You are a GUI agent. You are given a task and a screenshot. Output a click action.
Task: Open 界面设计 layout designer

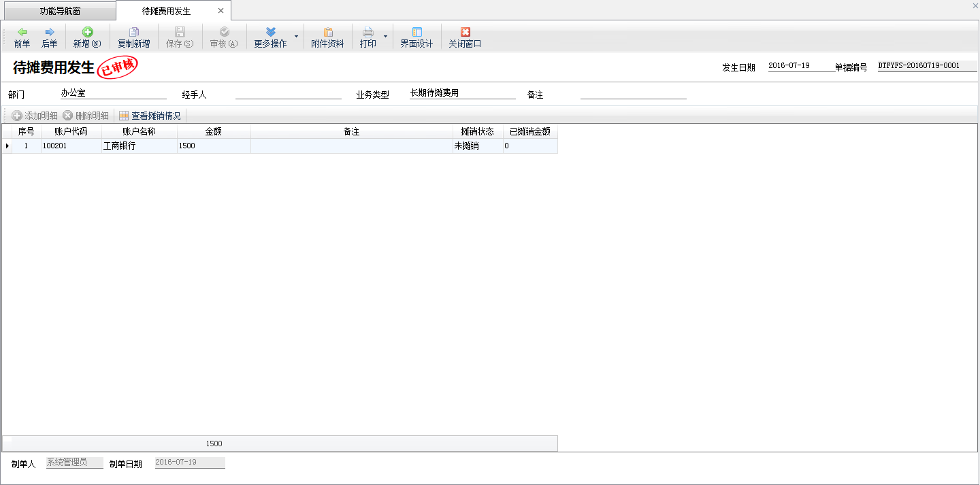[416, 37]
